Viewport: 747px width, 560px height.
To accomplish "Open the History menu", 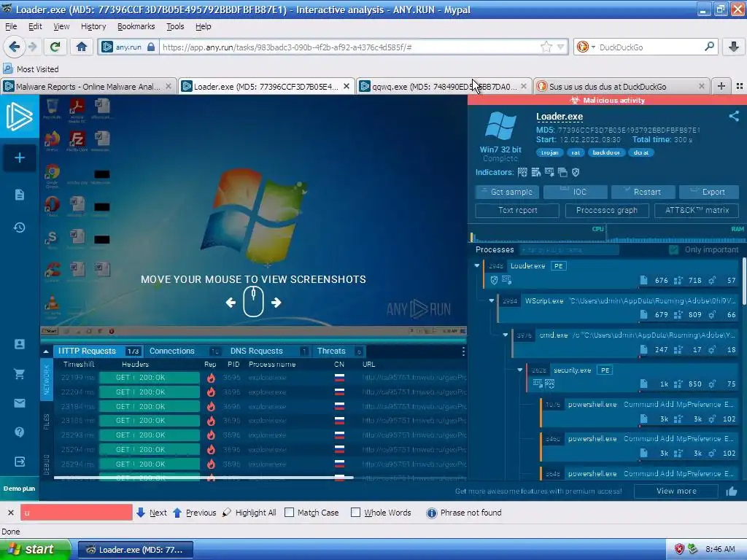I will (93, 27).
